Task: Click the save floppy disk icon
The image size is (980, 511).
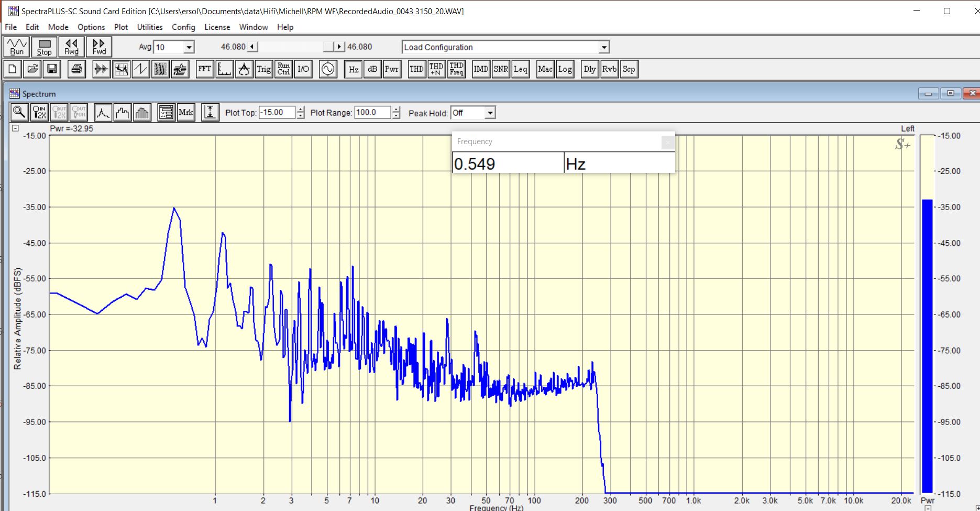Action: 52,69
